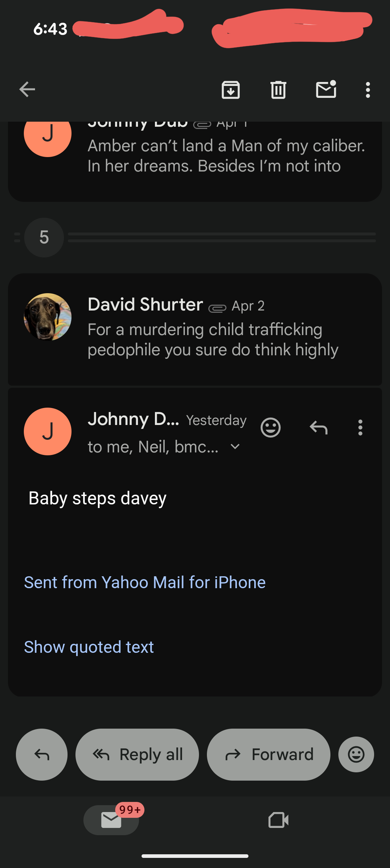
Task: Tap the bottom emoji reaction button
Action: pos(356,754)
